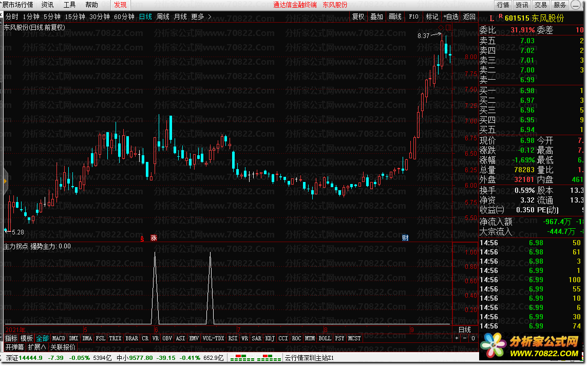Click the 日线 label at chart bottom right

(465, 330)
